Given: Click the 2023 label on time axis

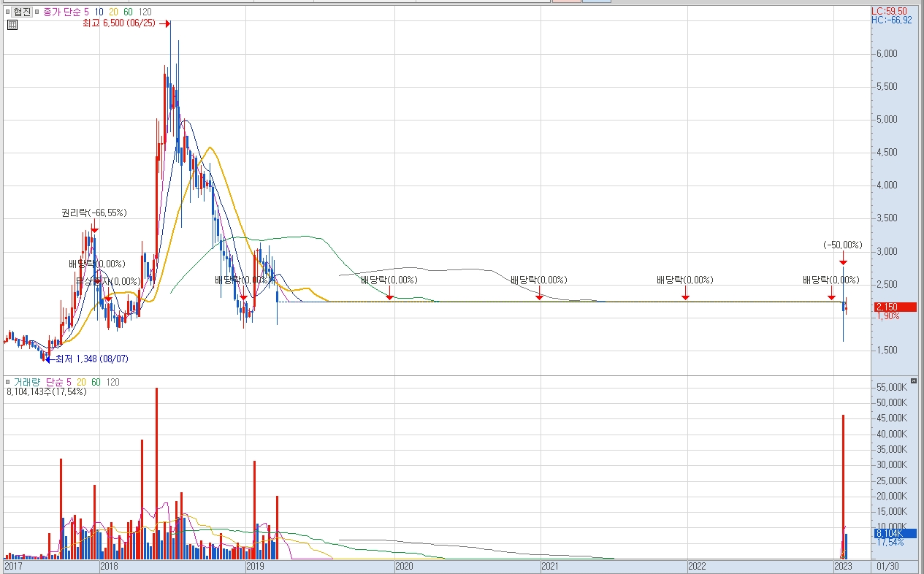Looking at the screenshot, I should 844,567.
